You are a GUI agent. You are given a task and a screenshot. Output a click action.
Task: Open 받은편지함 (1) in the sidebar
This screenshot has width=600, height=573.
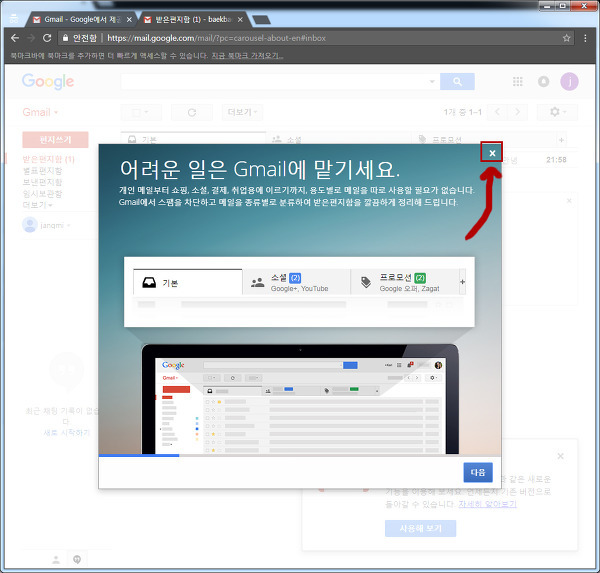point(48,159)
